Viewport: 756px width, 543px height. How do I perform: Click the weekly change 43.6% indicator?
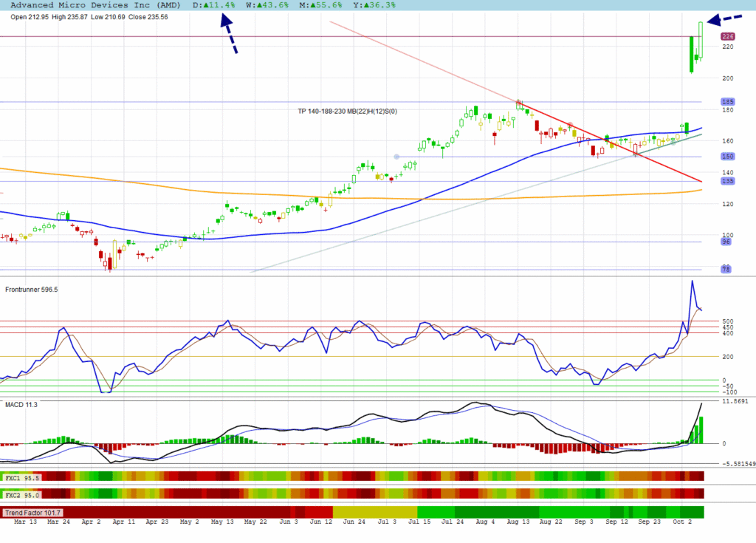pos(267,5)
